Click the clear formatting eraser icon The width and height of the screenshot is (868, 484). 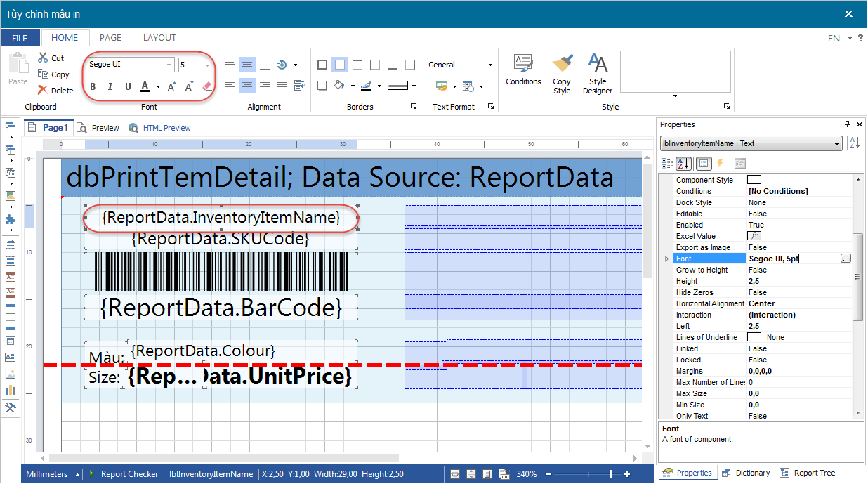tap(206, 86)
